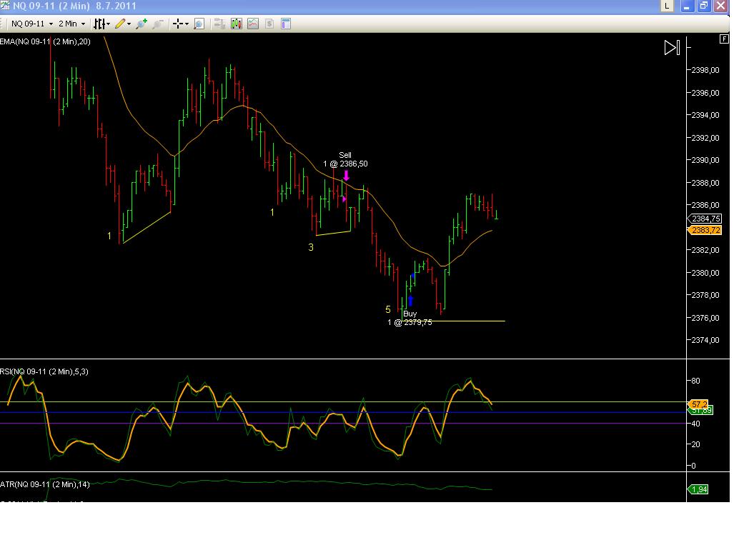The width and height of the screenshot is (749, 560).
Task: Click the chart trader icon
Action: click(219, 24)
